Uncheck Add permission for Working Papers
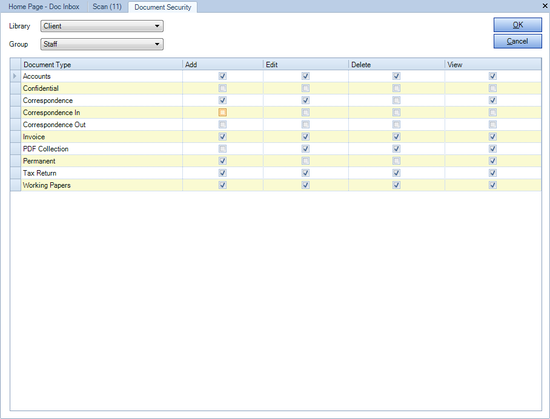550x419 pixels. pyautogui.click(x=222, y=185)
